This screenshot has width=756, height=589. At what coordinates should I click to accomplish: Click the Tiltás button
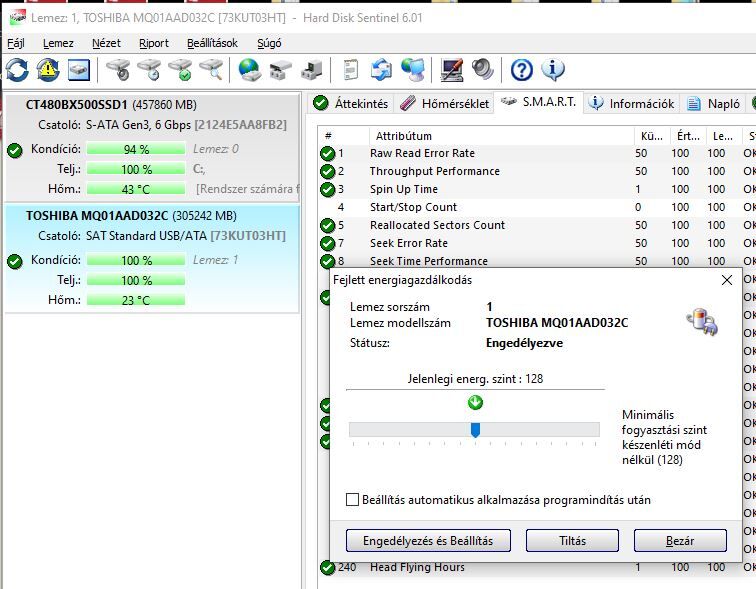point(572,540)
